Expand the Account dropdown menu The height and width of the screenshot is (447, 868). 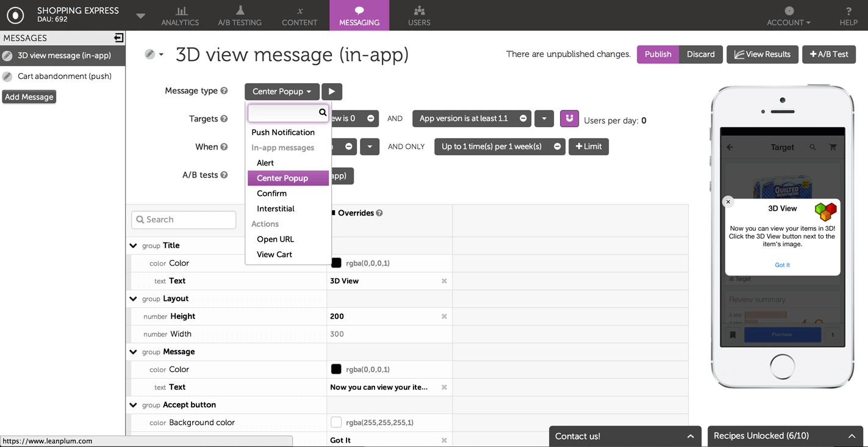pos(789,16)
